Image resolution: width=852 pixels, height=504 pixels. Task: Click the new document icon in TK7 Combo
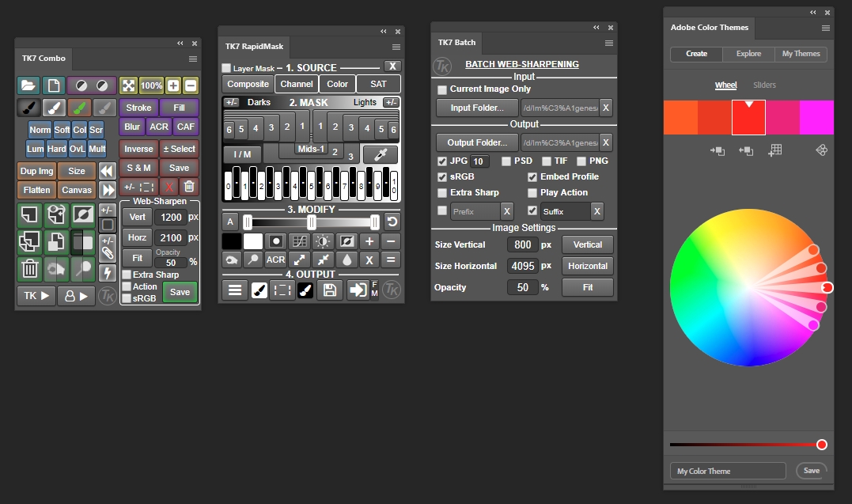(x=53, y=85)
